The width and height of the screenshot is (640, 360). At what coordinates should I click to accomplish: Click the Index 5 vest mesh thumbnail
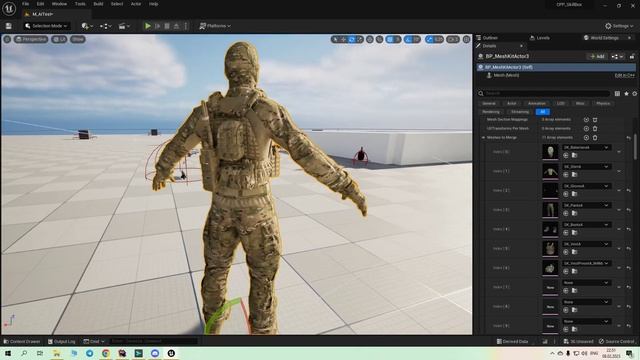[550, 248]
